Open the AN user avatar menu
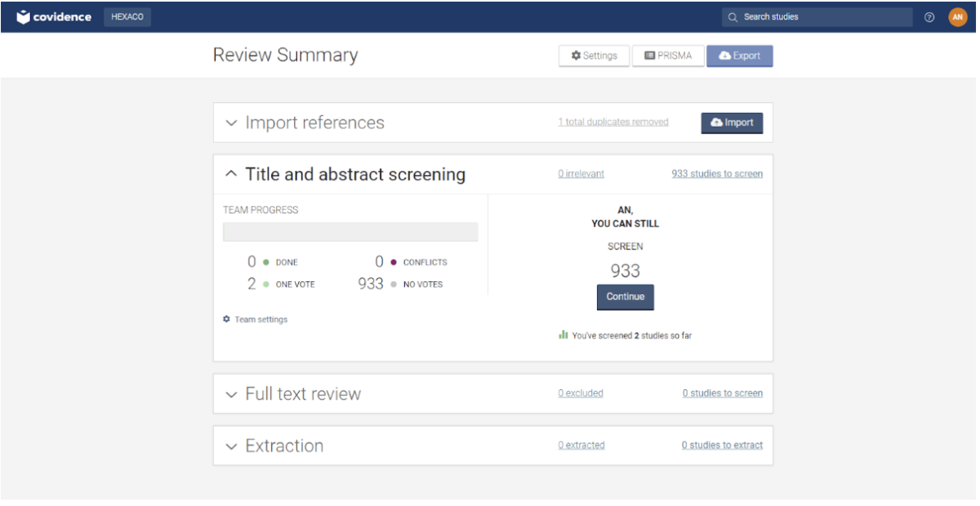This screenshot has height=506, width=980. point(957,17)
